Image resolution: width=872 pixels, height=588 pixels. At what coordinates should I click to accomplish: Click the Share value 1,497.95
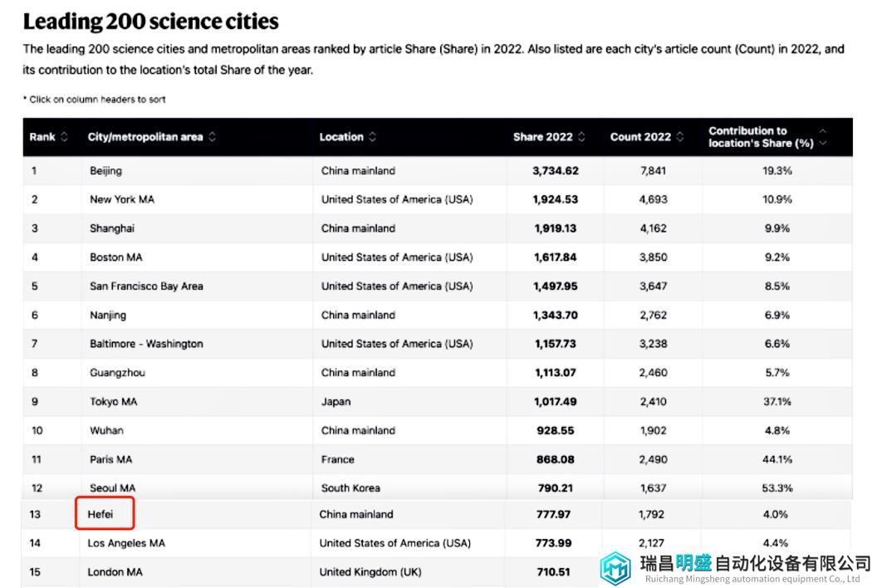tap(555, 286)
